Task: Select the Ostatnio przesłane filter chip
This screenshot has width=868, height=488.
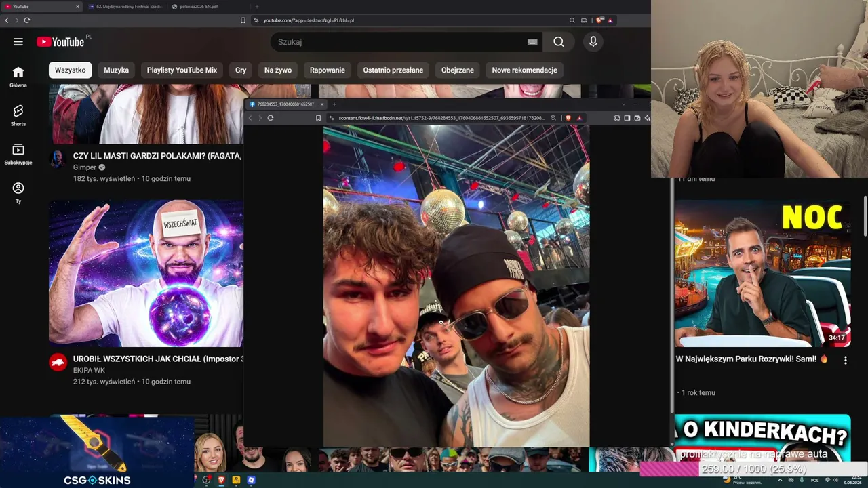Action: [x=393, y=70]
